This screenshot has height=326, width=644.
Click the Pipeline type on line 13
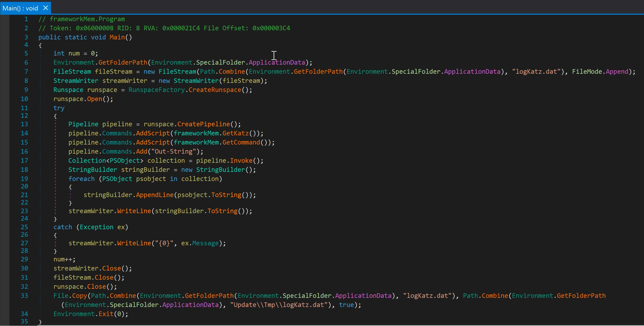point(83,124)
